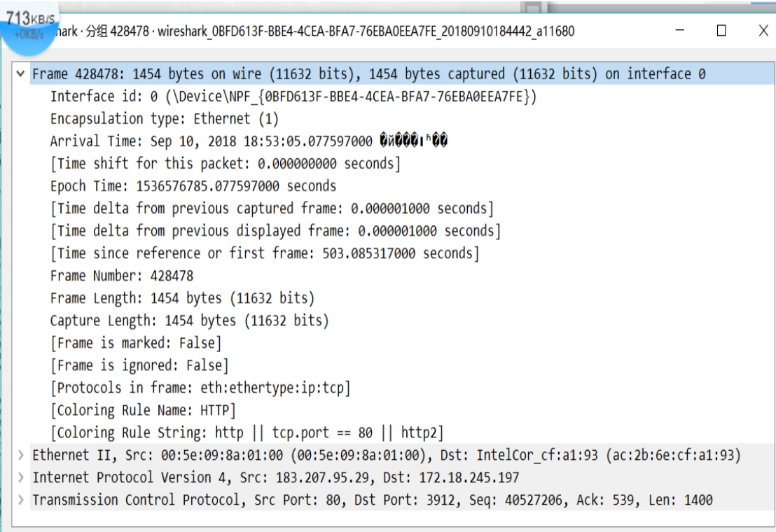The height and width of the screenshot is (532, 776).
Task: Select the Frame Number: 428478 row
Action: (x=121, y=276)
